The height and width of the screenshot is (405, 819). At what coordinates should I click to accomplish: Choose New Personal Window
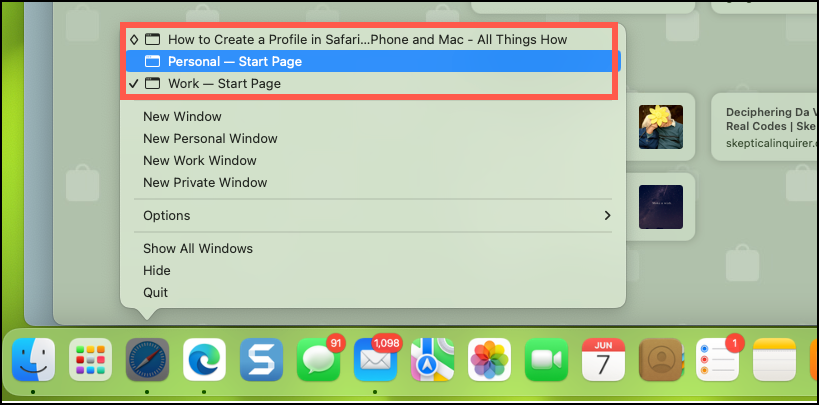[373, 138]
